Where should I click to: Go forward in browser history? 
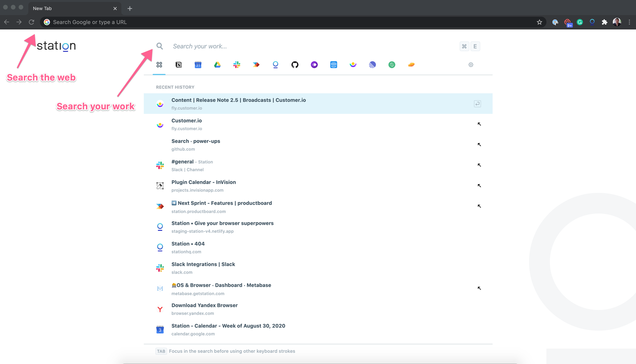click(19, 22)
